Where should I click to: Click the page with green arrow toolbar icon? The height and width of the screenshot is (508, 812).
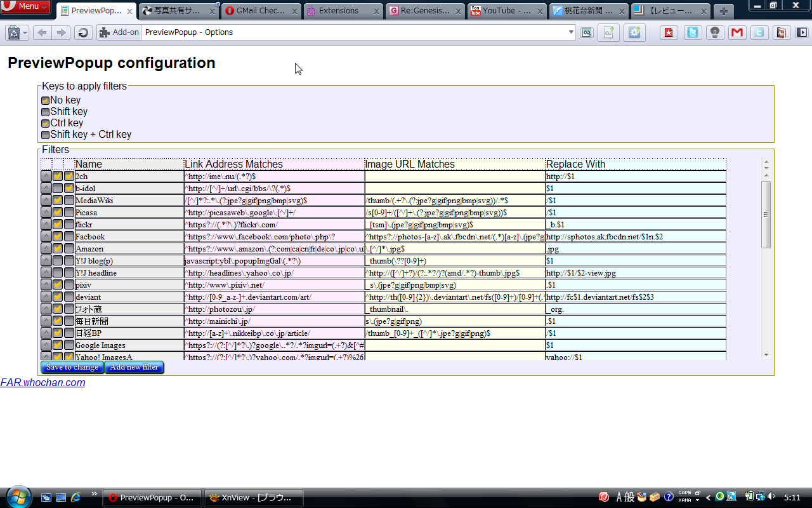[608, 33]
